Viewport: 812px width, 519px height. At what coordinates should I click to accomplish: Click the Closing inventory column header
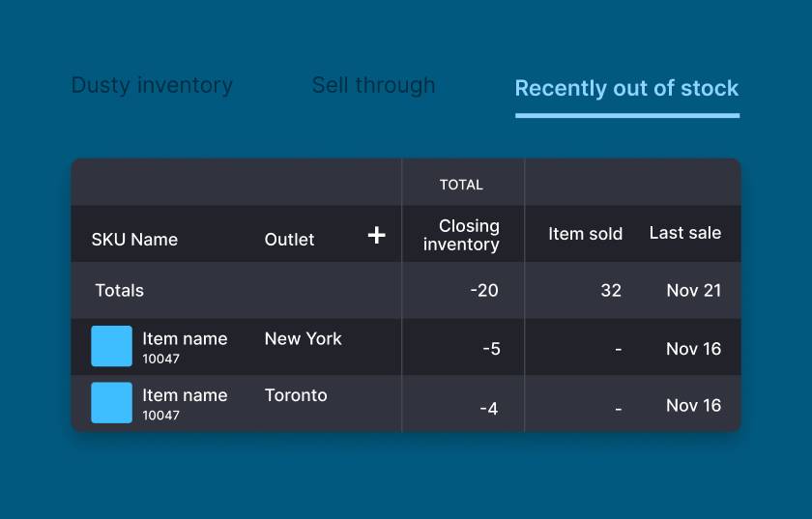pos(462,235)
